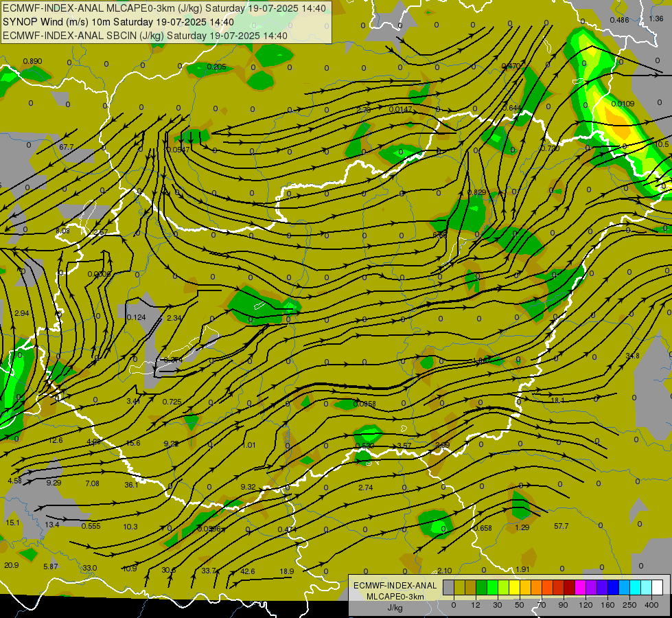Click the map value 0.725

coord(172,402)
